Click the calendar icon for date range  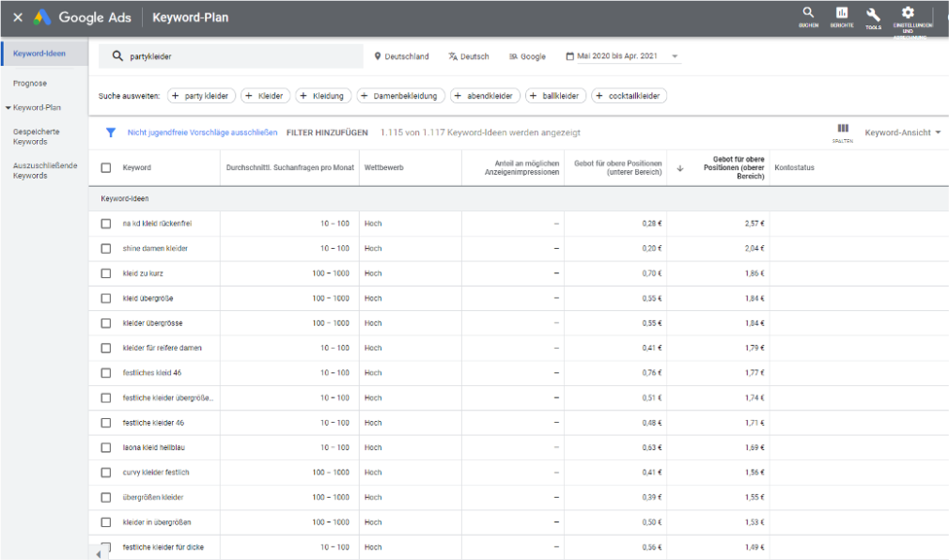pos(569,56)
